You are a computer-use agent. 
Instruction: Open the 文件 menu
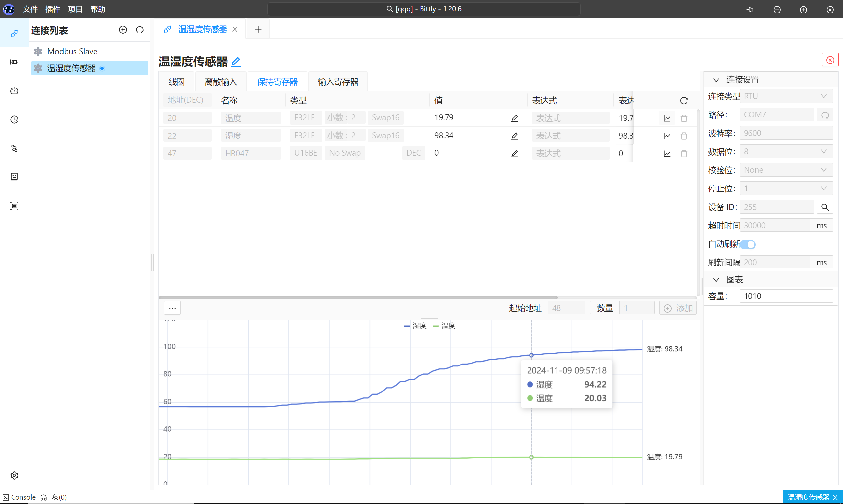(x=30, y=9)
